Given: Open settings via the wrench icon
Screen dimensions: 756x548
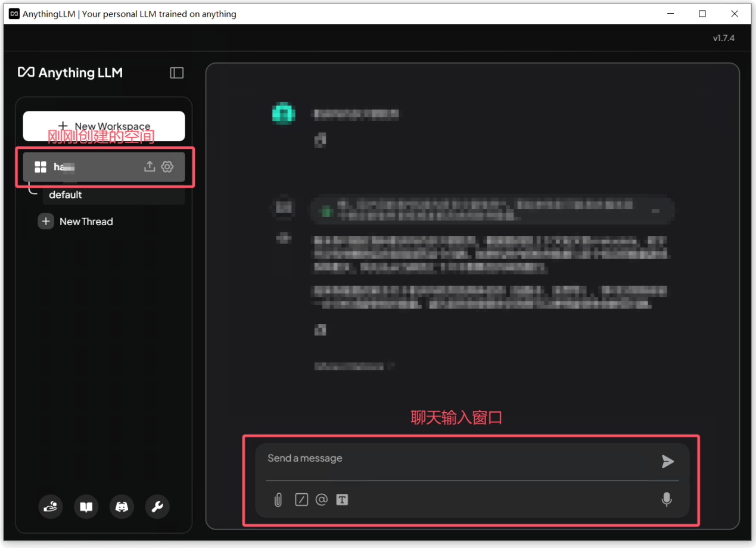Looking at the screenshot, I should [157, 507].
